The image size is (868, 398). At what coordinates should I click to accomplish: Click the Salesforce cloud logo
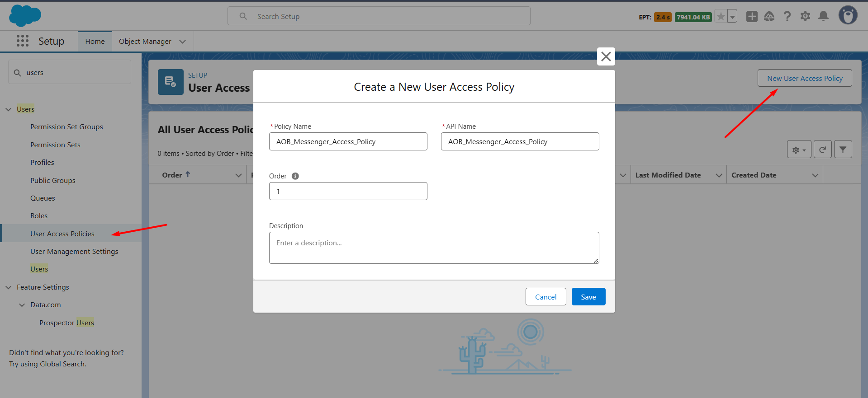tap(25, 16)
